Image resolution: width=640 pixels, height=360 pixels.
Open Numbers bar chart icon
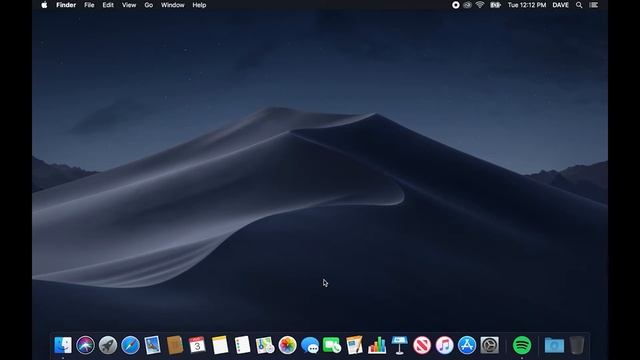tap(377, 345)
